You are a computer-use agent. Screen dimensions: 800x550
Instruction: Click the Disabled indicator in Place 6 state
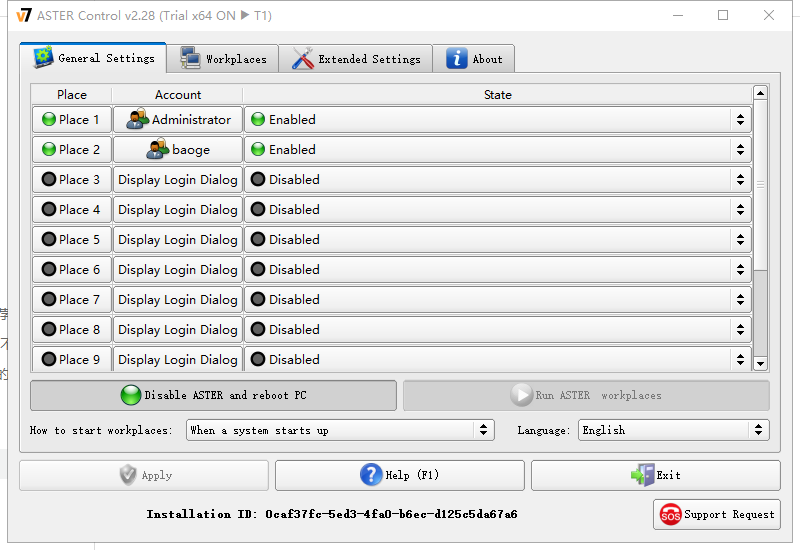pos(258,269)
